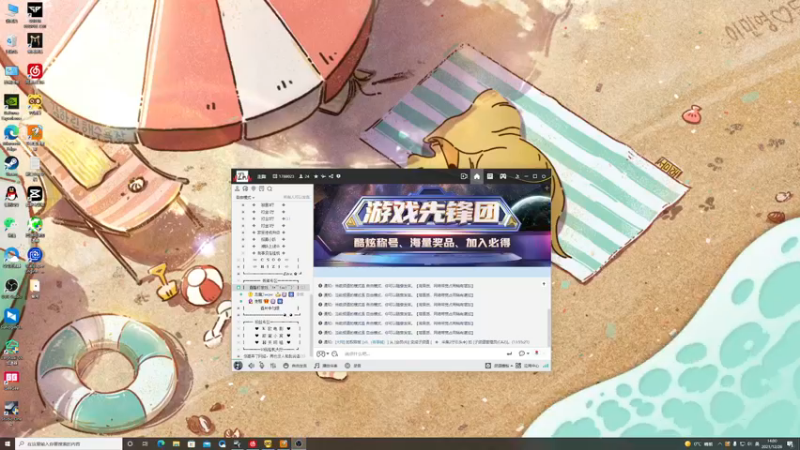Click the game controller icon in YY title bar

pyautogui.click(x=503, y=177)
